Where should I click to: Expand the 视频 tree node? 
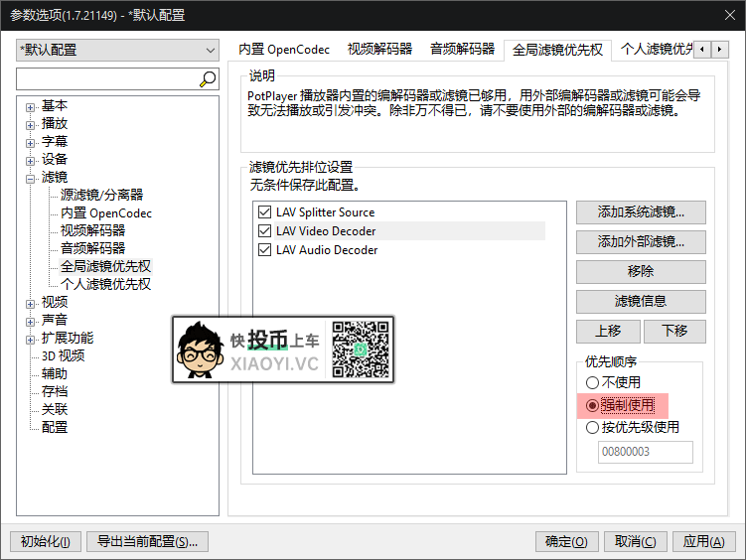(x=30, y=304)
